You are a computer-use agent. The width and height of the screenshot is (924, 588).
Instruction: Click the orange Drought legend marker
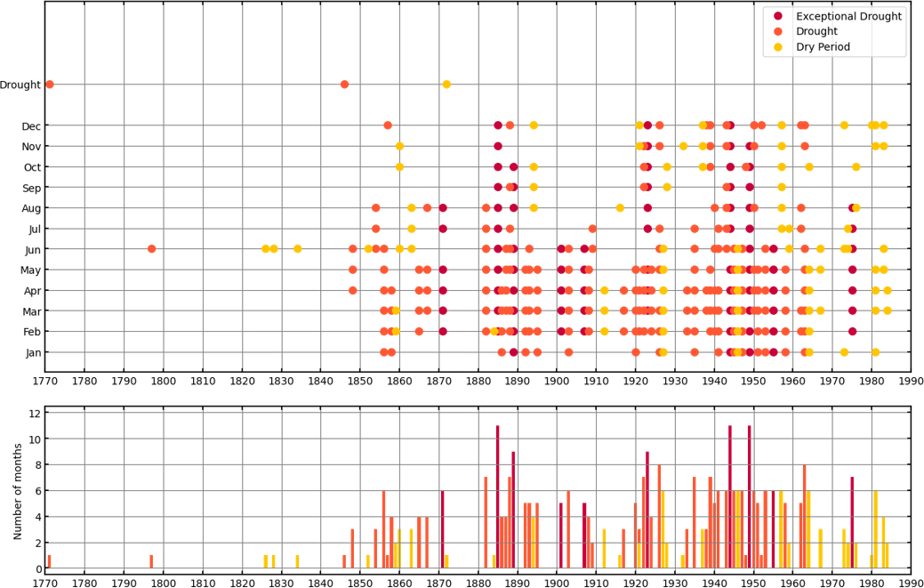[x=778, y=31]
